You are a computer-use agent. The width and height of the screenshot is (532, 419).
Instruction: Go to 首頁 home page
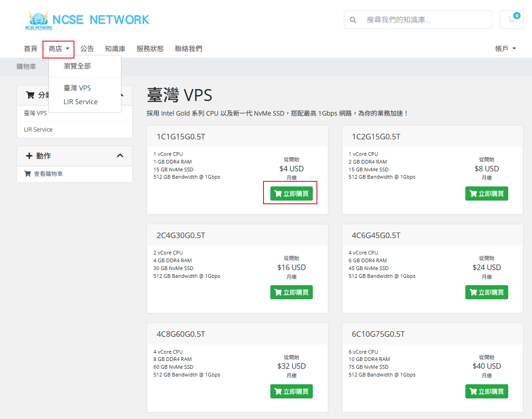(30, 49)
